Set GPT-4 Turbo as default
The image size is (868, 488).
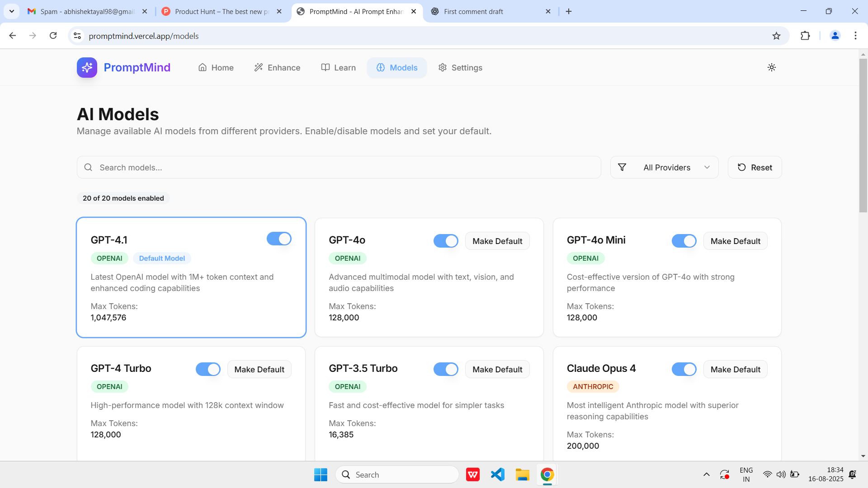259,369
